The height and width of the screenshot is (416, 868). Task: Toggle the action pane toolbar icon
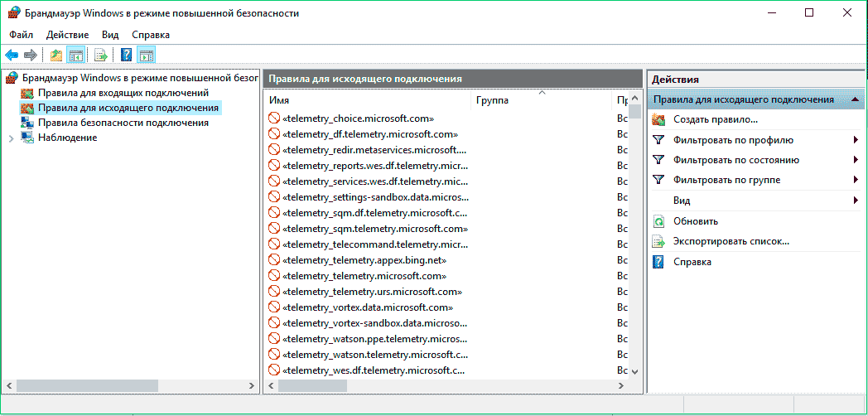pyautogui.click(x=146, y=55)
